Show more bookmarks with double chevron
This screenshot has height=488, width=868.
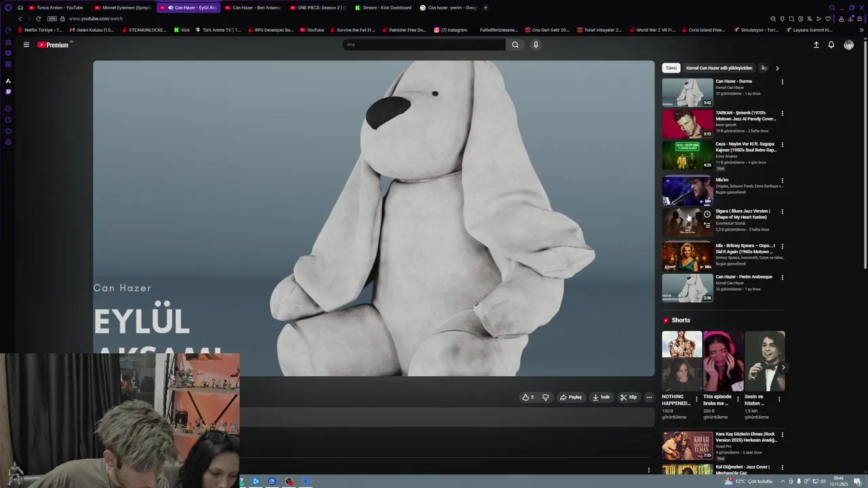click(x=861, y=30)
